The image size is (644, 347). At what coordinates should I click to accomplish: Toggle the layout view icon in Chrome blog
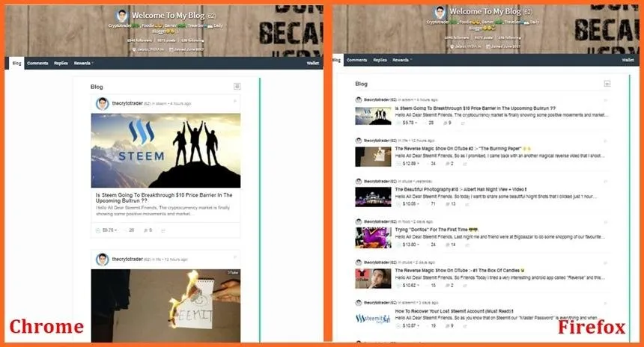click(x=237, y=86)
